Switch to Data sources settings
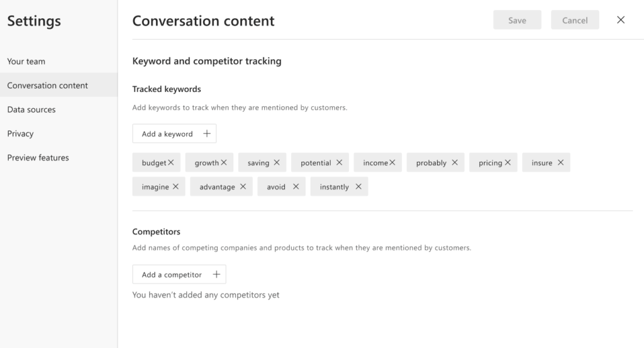The width and height of the screenshot is (644, 348). (31, 109)
